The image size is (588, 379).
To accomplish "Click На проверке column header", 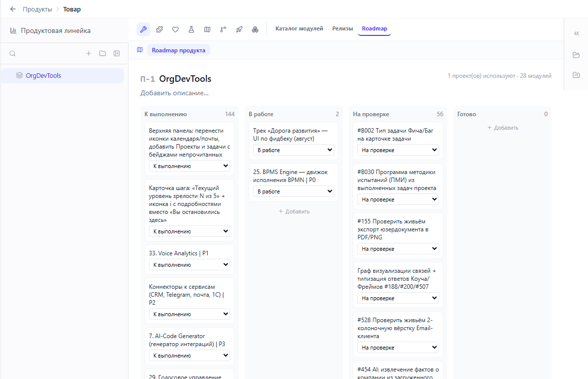I will click(x=371, y=114).
